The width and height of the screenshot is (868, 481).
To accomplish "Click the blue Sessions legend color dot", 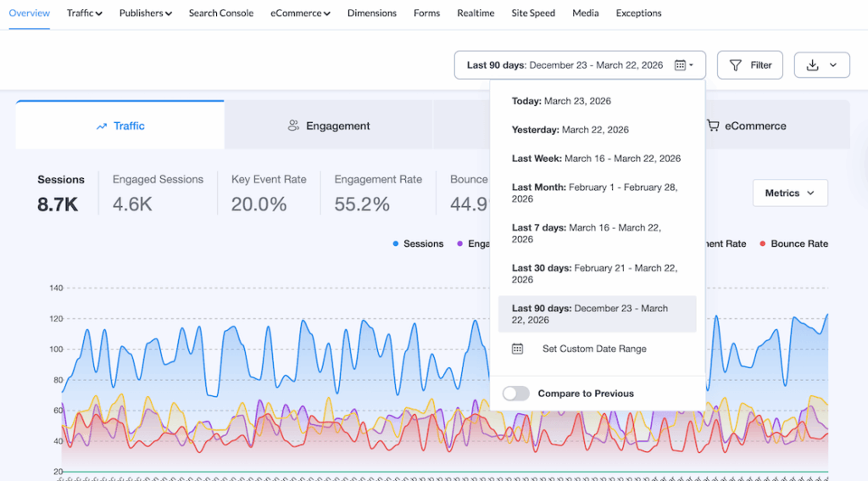I will pos(396,244).
